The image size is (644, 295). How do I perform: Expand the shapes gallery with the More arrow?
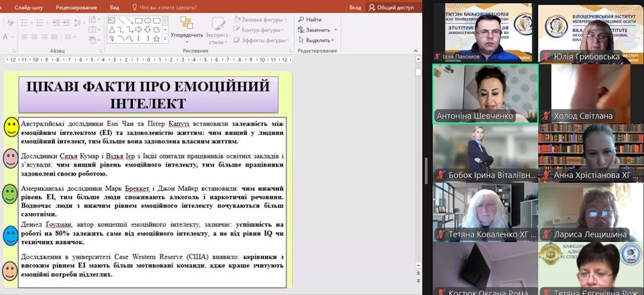(164, 39)
